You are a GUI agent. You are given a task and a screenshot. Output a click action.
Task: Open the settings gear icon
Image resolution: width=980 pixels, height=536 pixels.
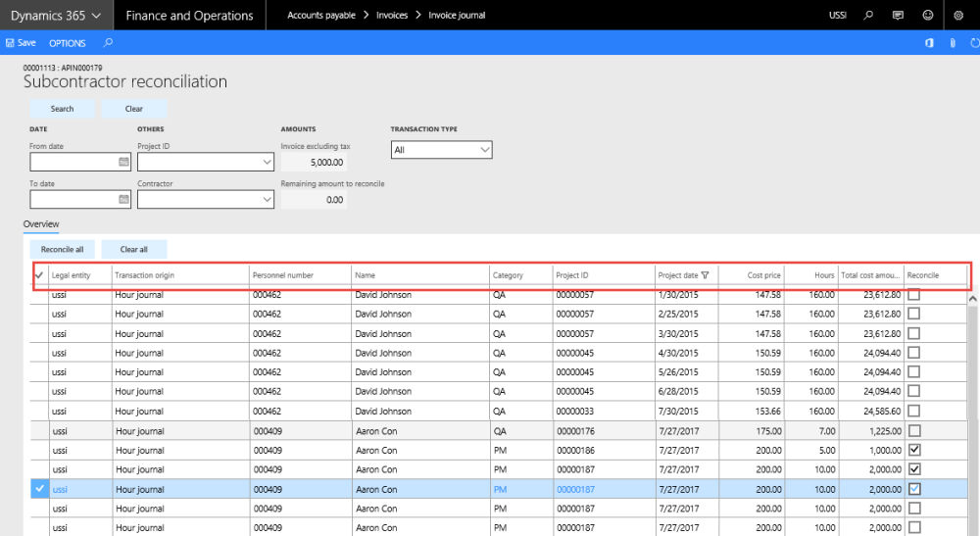957,16
